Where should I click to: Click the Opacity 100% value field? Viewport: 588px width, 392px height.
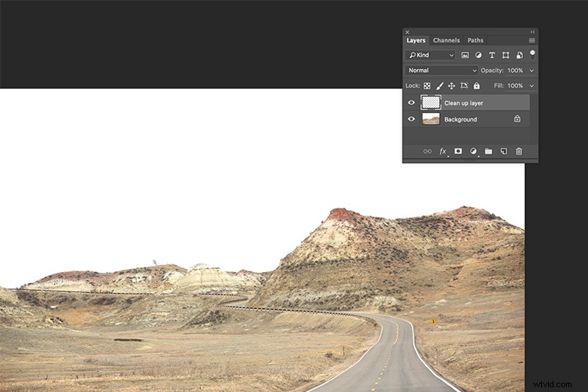[515, 71]
